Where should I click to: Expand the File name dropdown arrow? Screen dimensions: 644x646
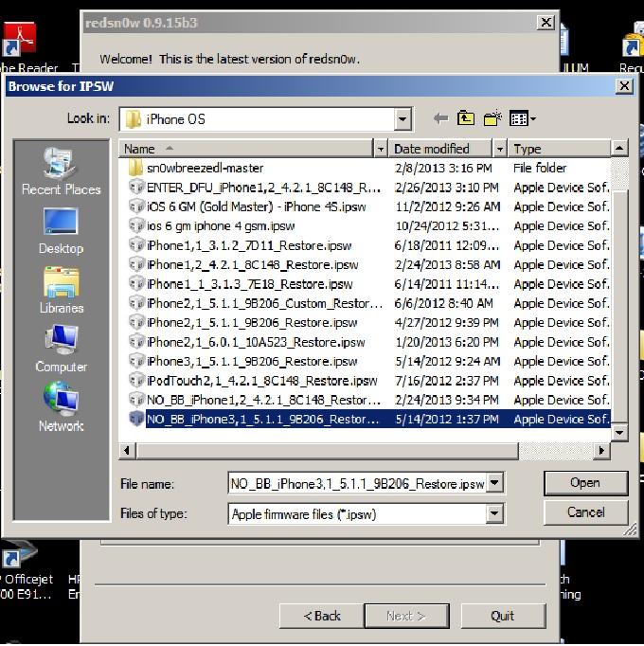494,483
